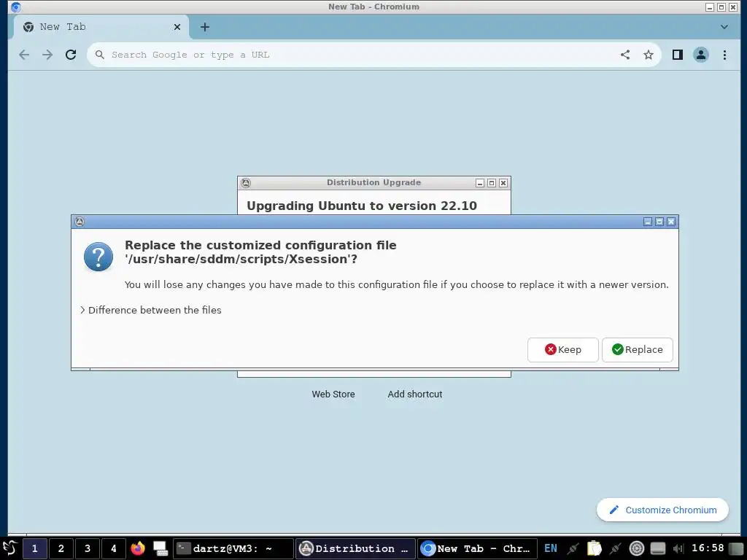Image resolution: width=747 pixels, height=560 pixels.
Task: Click Add shortcut on new tab page
Action: pyautogui.click(x=415, y=394)
